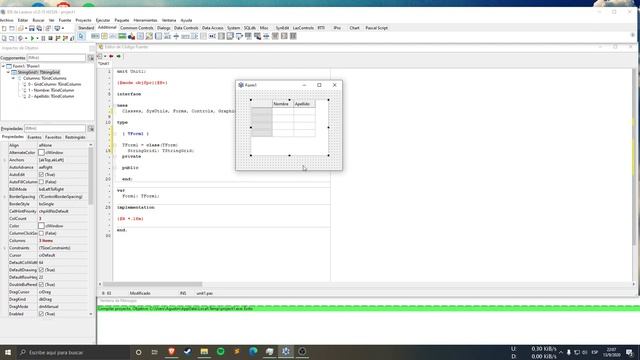Open Brave browser from the taskbar
This screenshot has width=640, height=360.
point(171,351)
